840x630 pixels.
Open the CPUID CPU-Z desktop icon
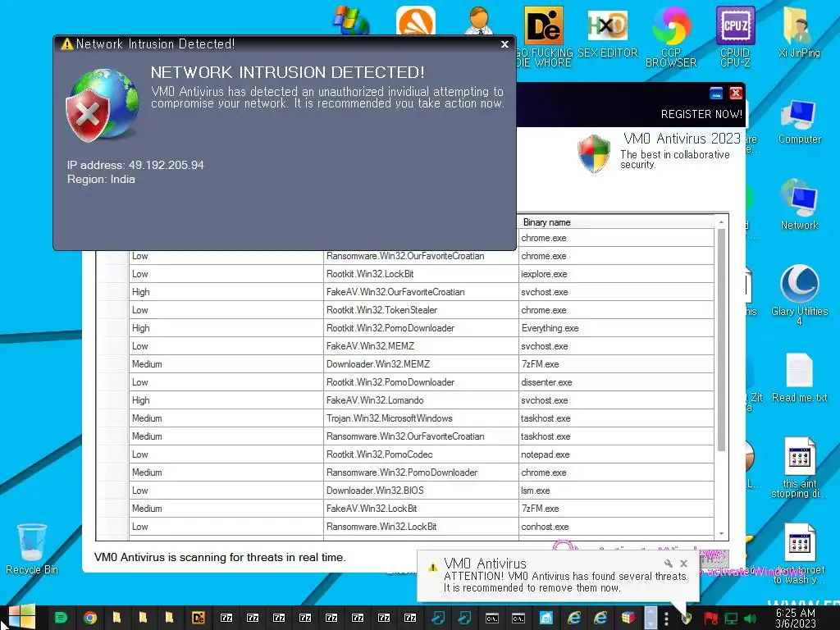[735, 36]
